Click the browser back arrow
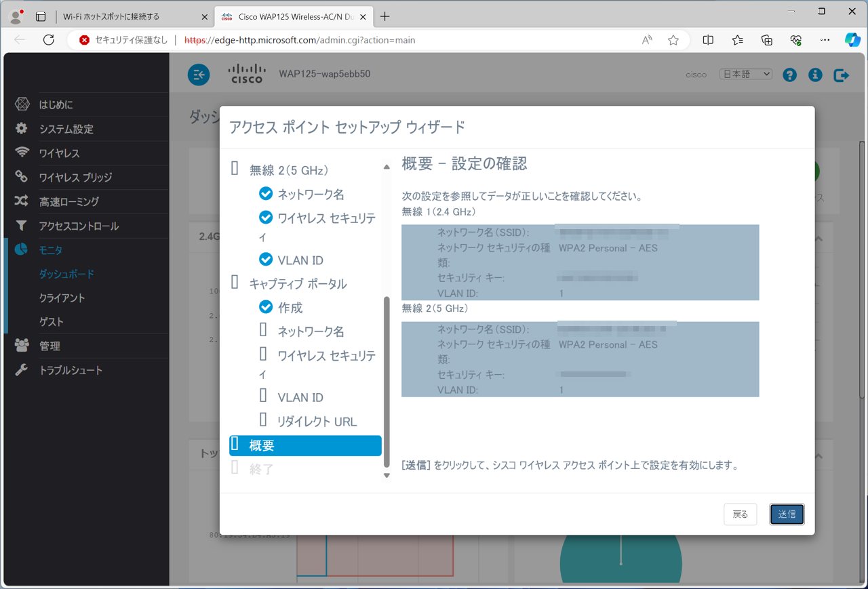 tap(20, 40)
